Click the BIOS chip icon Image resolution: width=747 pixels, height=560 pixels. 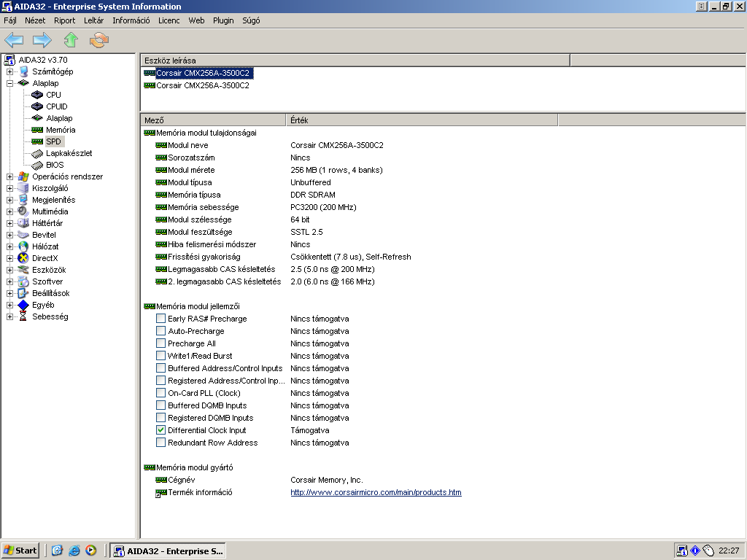click(37, 166)
